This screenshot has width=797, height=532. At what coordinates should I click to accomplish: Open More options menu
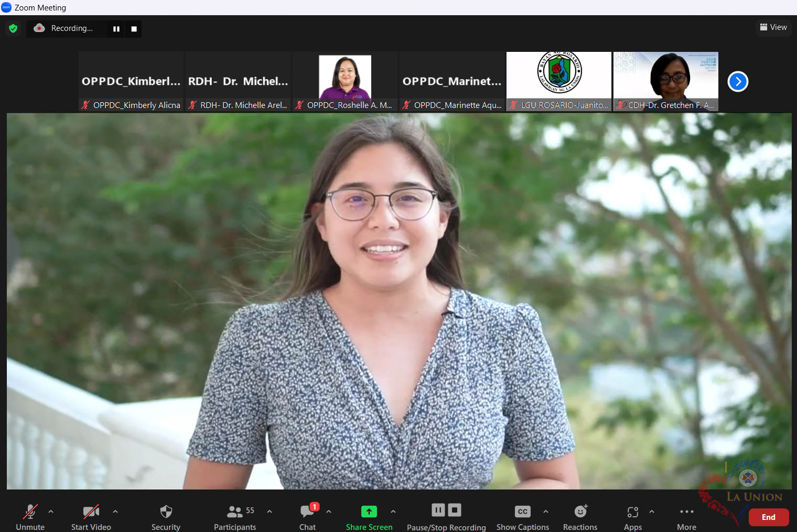pos(687,517)
